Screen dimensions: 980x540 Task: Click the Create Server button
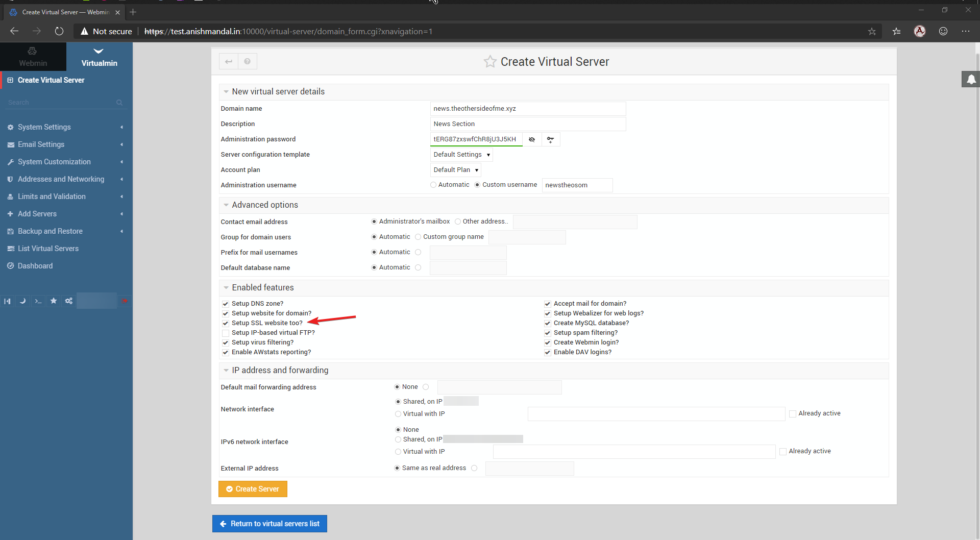point(253,488)
